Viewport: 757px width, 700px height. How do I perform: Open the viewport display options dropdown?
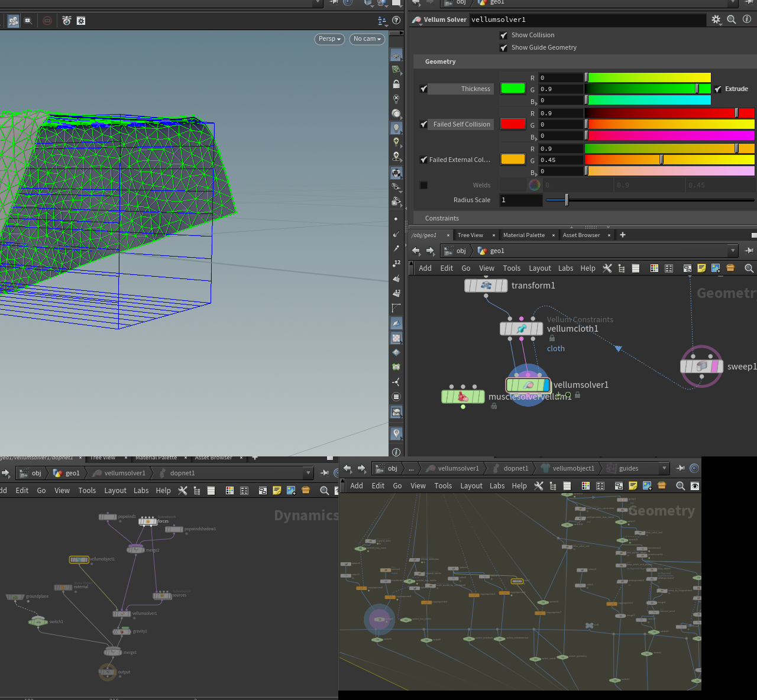(x=383, y=21)
